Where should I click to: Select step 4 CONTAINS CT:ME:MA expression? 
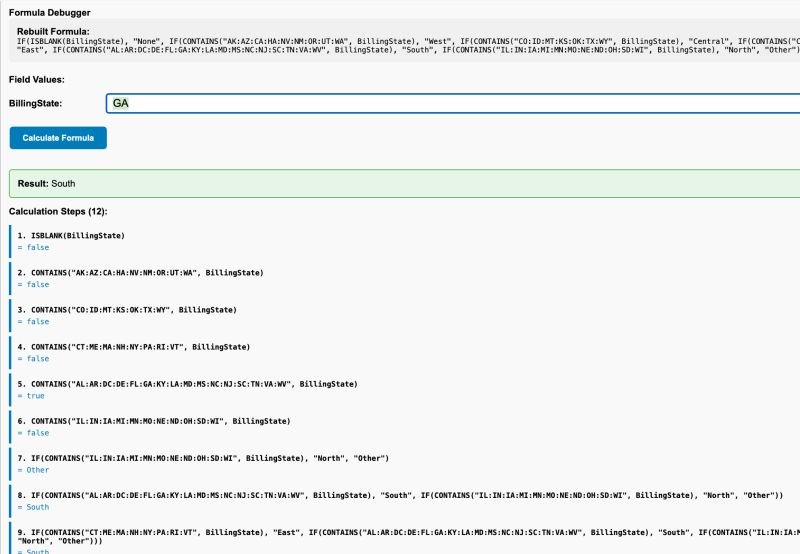pos(134,347)
